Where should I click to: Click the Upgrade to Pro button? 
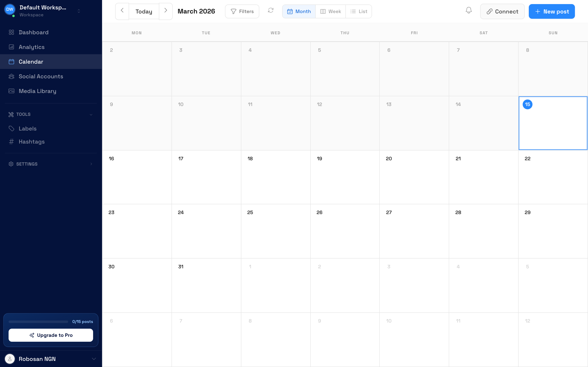(x=51, y=335)
